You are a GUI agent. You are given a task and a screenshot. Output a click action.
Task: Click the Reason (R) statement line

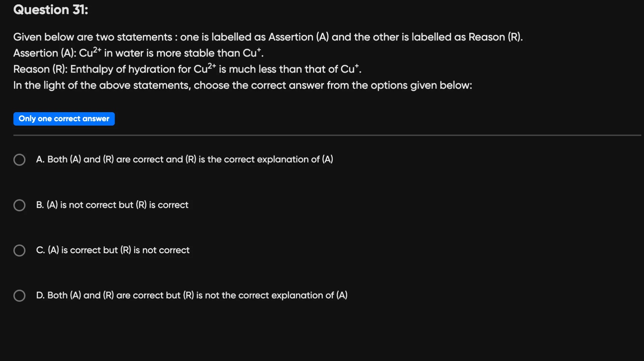pos(187,69)
